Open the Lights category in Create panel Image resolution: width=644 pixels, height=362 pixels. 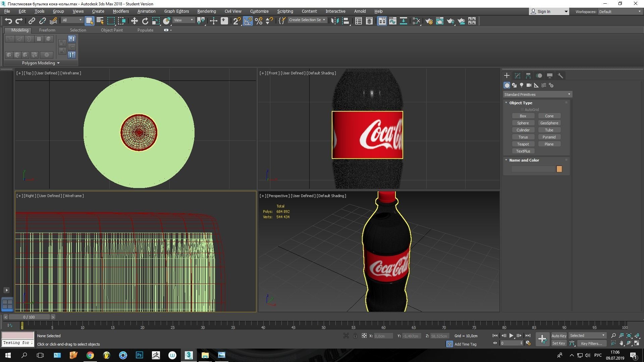[522, 85]
